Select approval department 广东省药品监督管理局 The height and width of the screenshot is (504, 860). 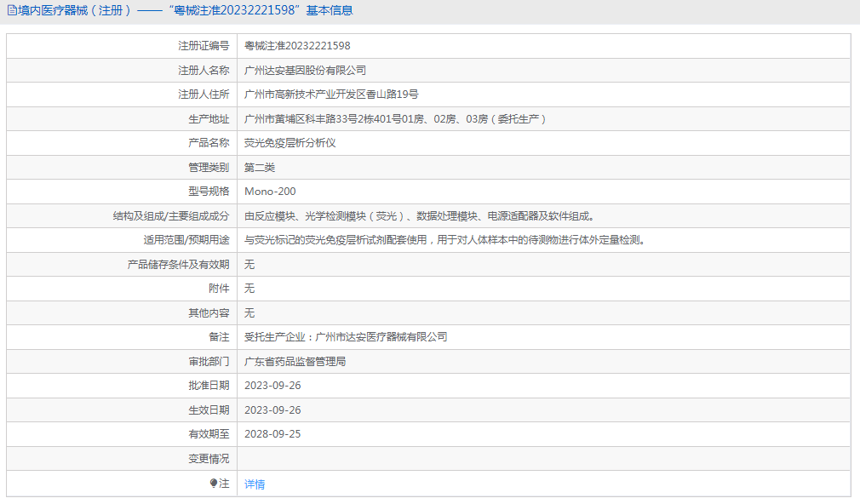coord(295,362)
